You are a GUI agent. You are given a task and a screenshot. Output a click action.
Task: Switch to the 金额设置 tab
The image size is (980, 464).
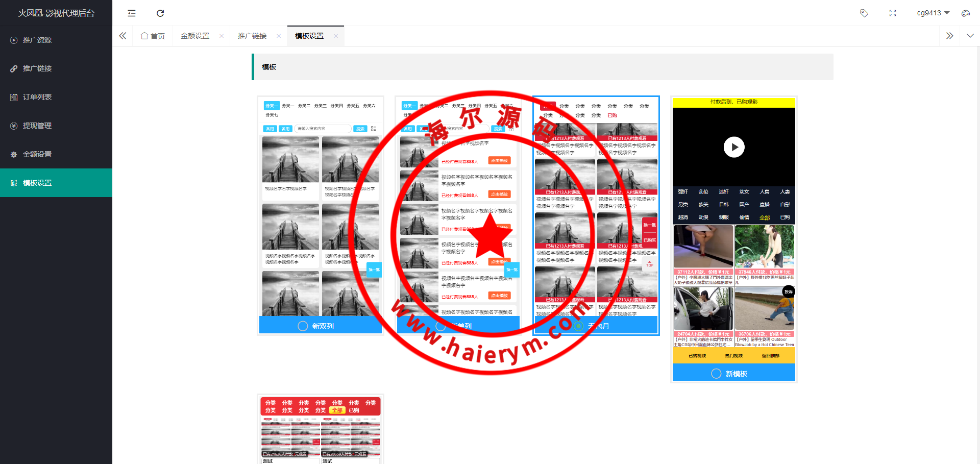(x=195, y=36)
